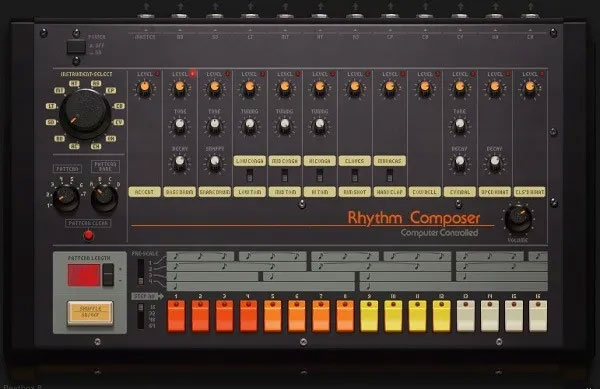This screenshot has height=389, width=600.
Task: Select SD on the Instrument-Select dial ring
Action: pyautogui.click(x=51, y=122)
